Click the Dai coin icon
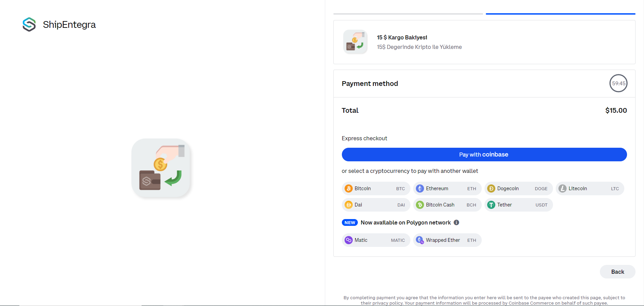This screenshot has width=644, height=306. pos(349,205)
